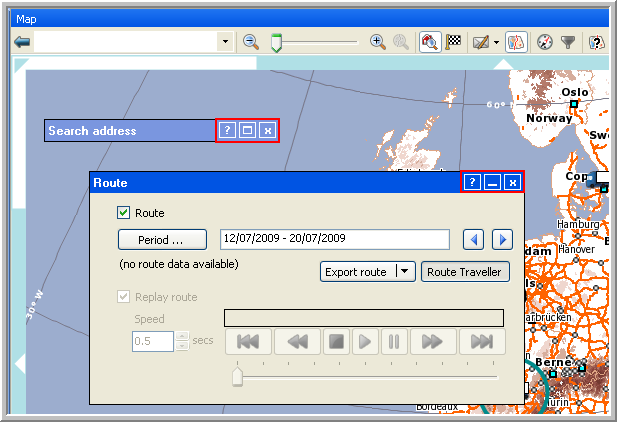This screenshot has height=422, width=617.
Task: Go to previous period with left arrow
Action: (x=476, y=239)
